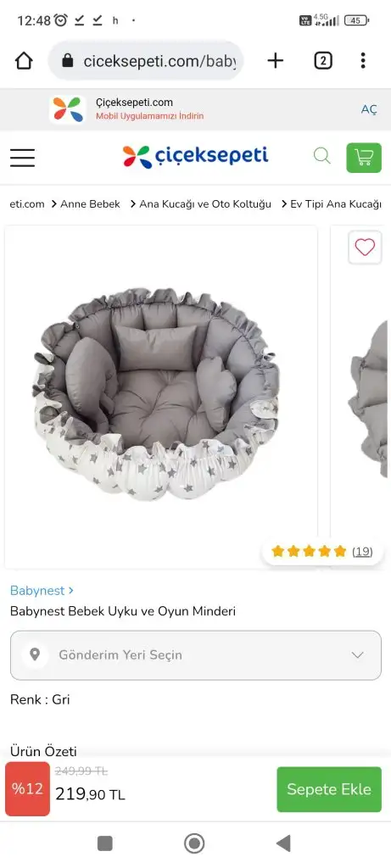
Task: Add product to favorites with heart icon
Action: pyautogui.click(x=365, y=247)
